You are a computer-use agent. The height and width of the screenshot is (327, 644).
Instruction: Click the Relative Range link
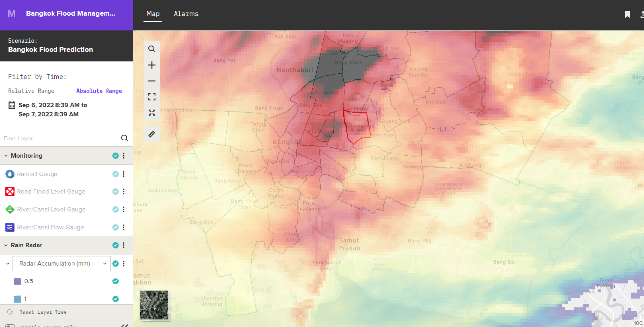tap(31, 91)
